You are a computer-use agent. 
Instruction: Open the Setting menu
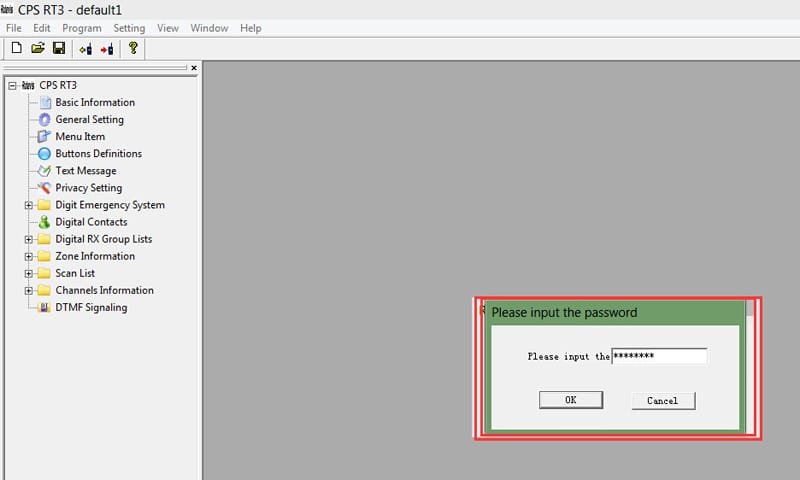pyautogui.click(x=129, y=28)
